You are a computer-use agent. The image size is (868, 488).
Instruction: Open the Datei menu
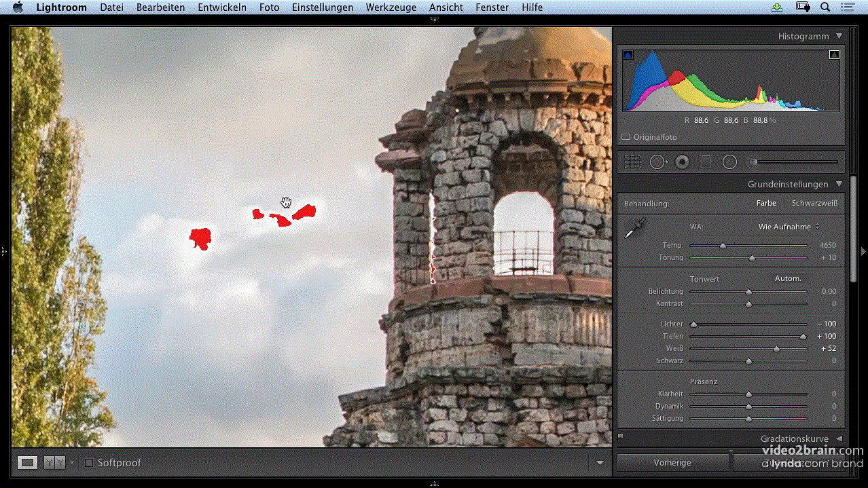click(112, 7)
